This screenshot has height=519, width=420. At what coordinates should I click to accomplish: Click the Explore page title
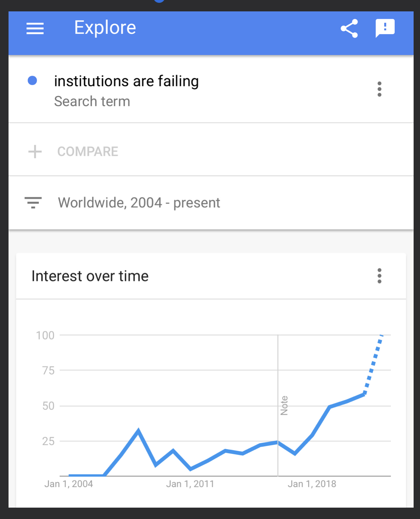[105, 28]
